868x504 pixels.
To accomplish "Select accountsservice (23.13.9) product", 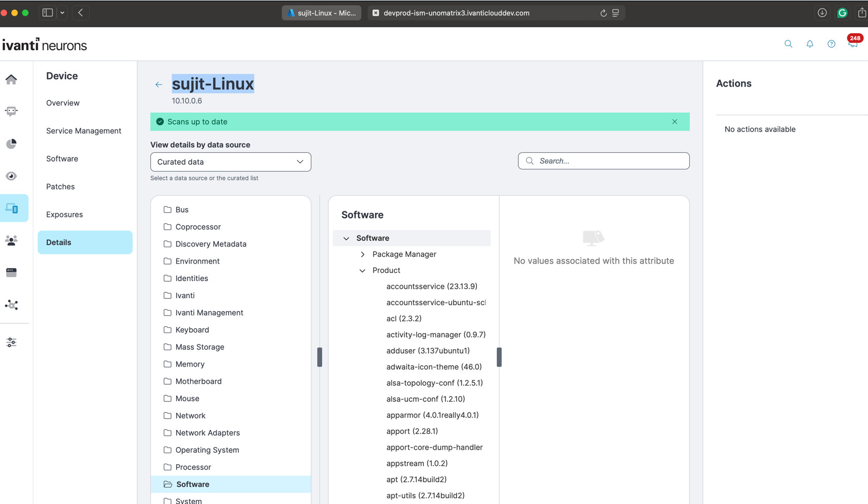I will coord(431,286).
